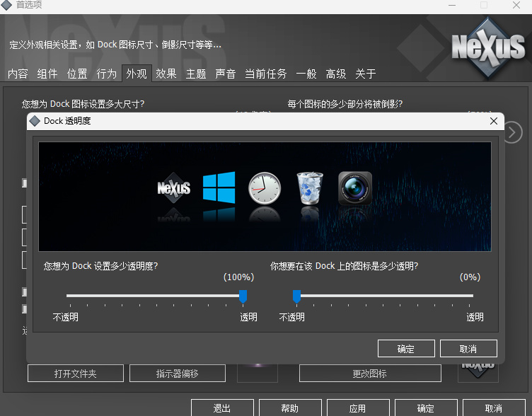Click the clock icon in dock preview
This screenshot has height=416, width=532.
(x=265, y=188)
